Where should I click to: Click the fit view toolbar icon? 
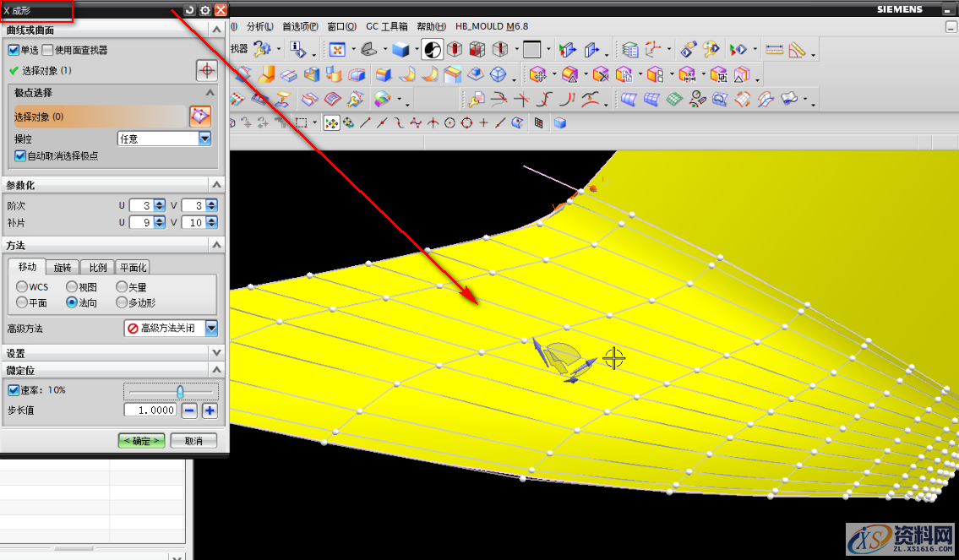tap(336, 50)
